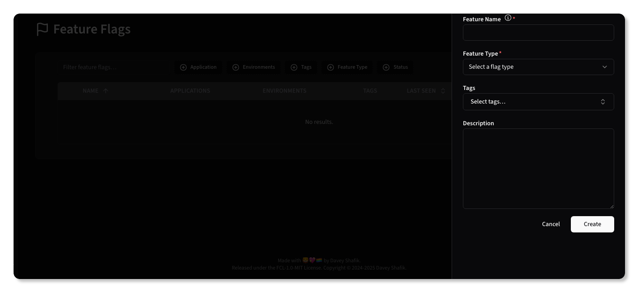This screenshot has height=298, width=644.
Task: Click the ascending sort arrow on the NAME column
Action: coord(105,90)
